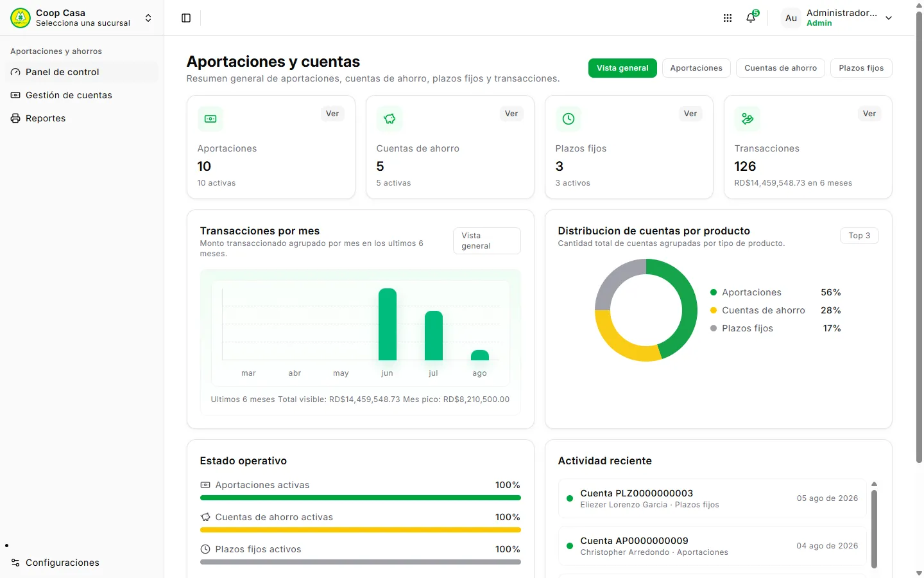This screenshot has width=924, height=578.
Task: Click the Plazos fijos activos progress bar
Action: pos(361,562)
